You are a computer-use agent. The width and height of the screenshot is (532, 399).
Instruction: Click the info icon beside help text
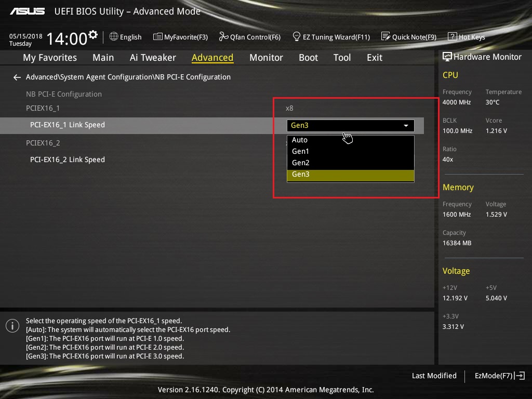pyautogui.click(x=12, y=326)
